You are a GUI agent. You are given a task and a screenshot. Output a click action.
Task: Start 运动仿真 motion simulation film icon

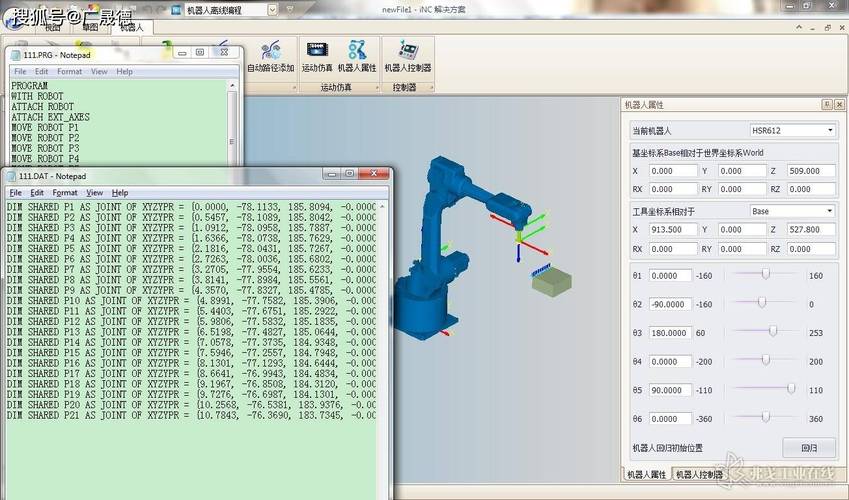point(317,57)
